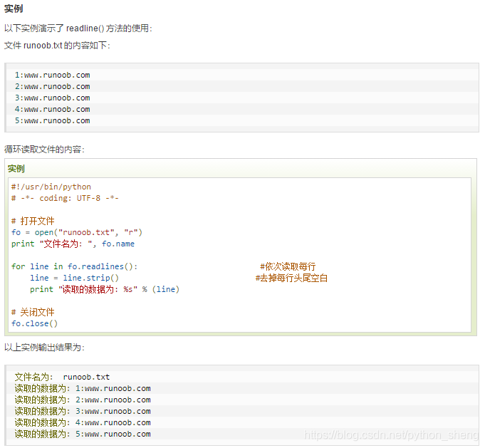This screenshot has width=485, height=448.
Task: Click the code line 'fo = open("runoob.txt", "r")'
Action: (77, 232)
